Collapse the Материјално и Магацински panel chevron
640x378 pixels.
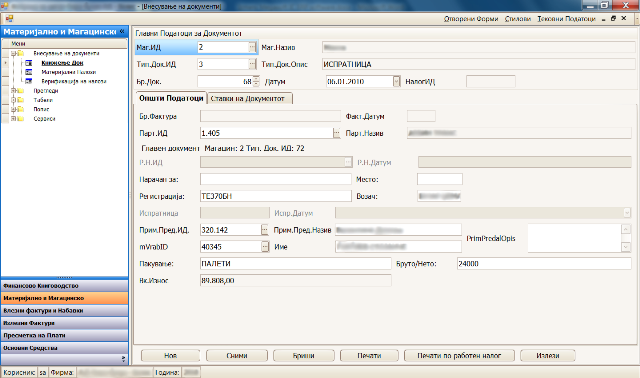122,31
